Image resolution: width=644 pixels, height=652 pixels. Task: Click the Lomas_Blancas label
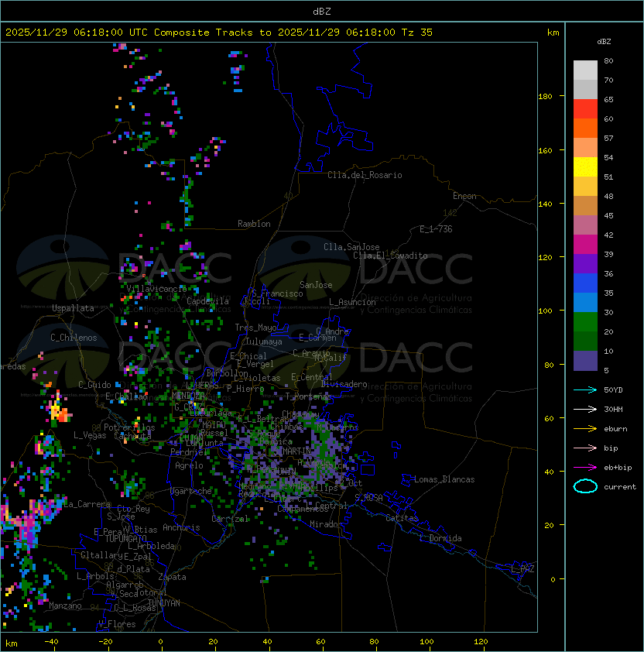click(444, 479)
